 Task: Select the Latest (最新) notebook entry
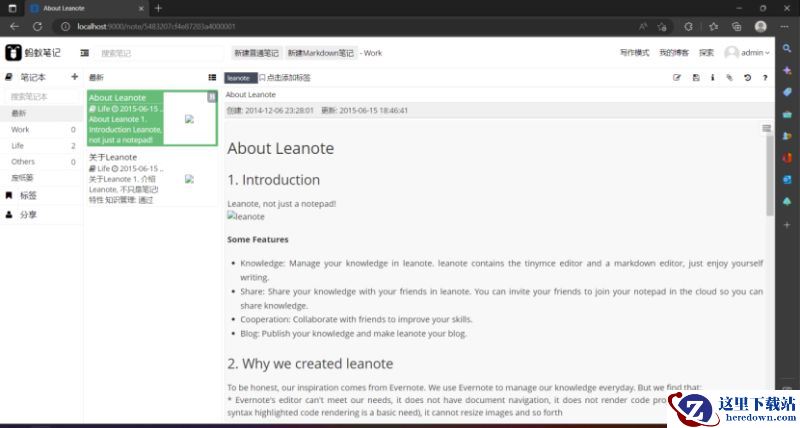point(41,113)
